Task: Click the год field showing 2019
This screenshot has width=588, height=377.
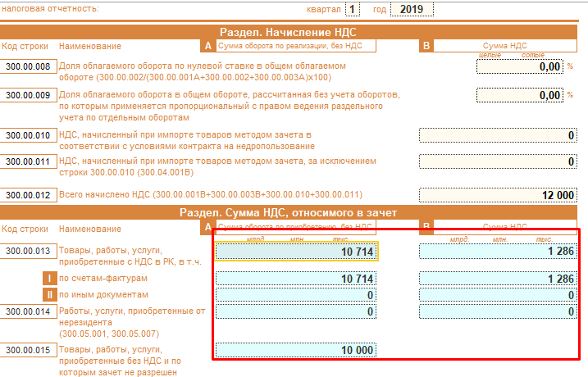Action: pyautogui.click(x=412, y=9)
